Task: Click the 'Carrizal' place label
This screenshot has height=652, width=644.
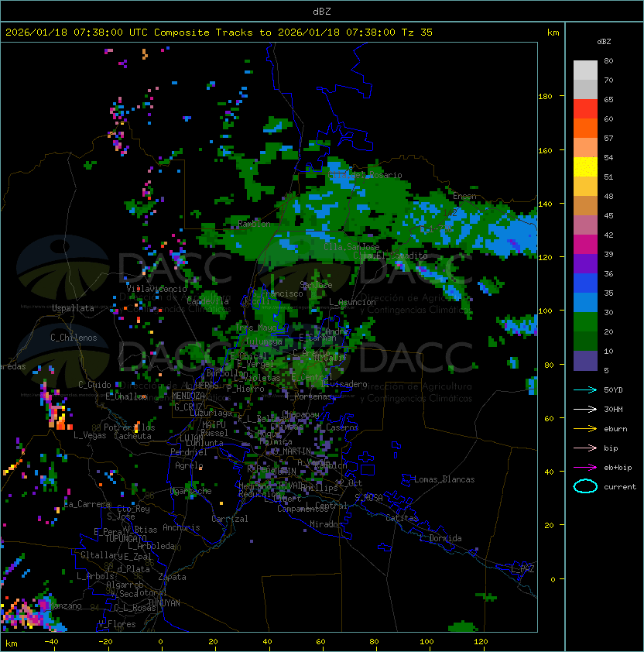Action: (x=229, y=519)
